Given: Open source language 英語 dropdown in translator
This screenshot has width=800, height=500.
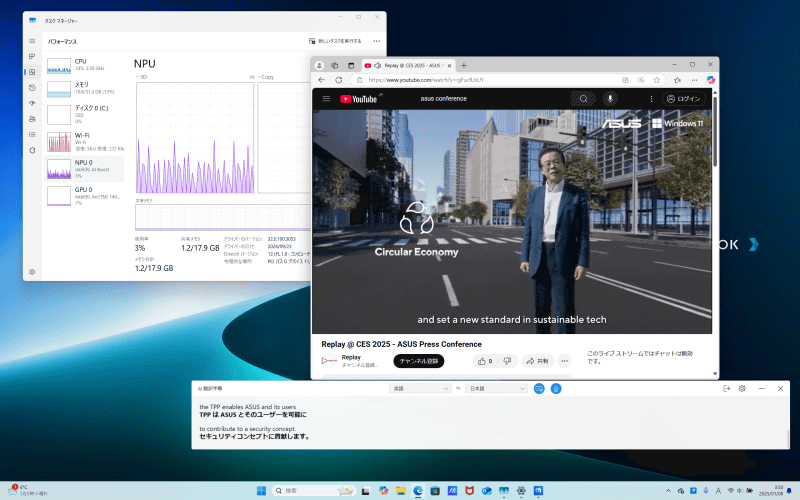Looking at the screenshot, I should point(420,389).
